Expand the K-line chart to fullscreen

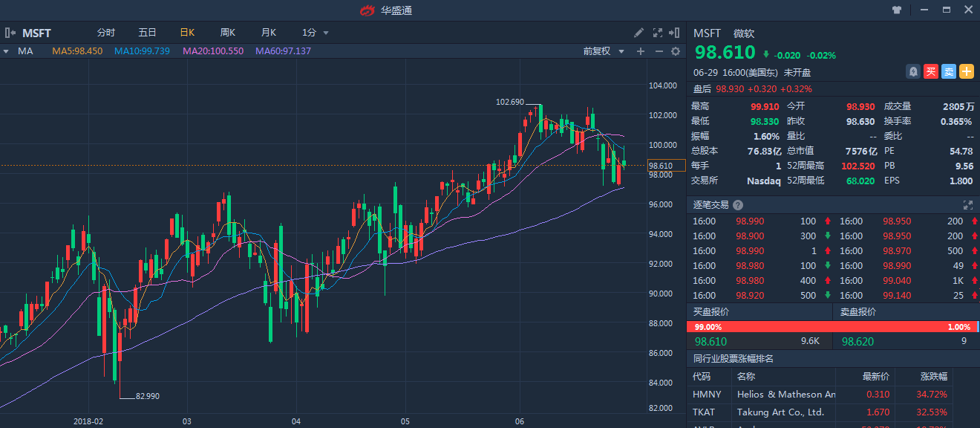657,33
